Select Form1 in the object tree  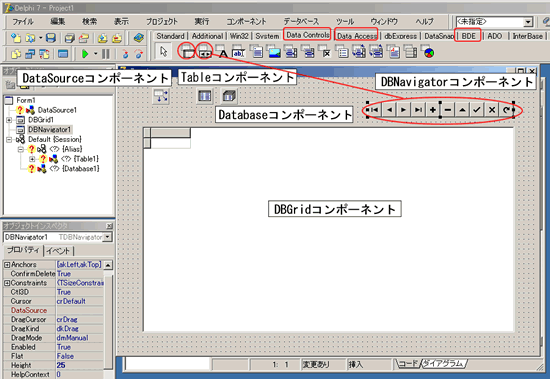tap(26, 100)
